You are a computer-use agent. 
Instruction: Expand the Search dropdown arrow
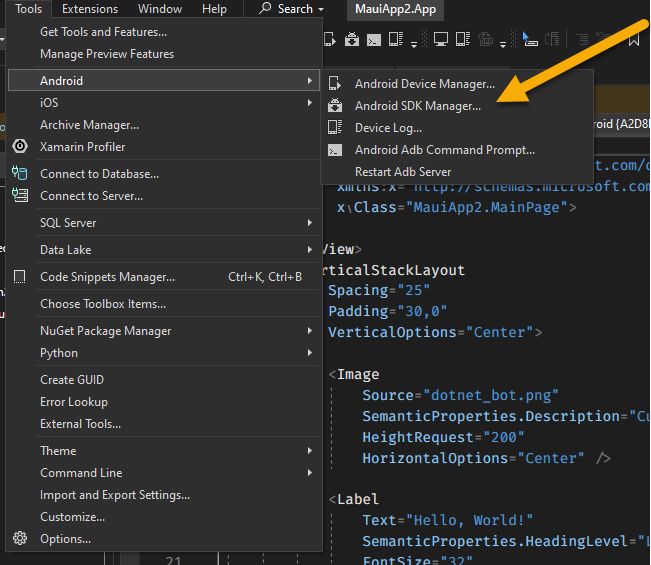(321, 10)
